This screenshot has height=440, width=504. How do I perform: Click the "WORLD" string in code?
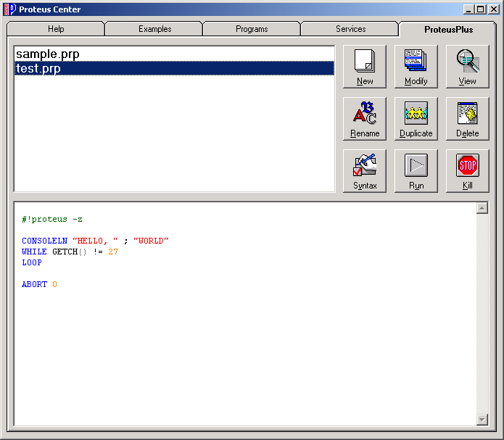(151, 241)
